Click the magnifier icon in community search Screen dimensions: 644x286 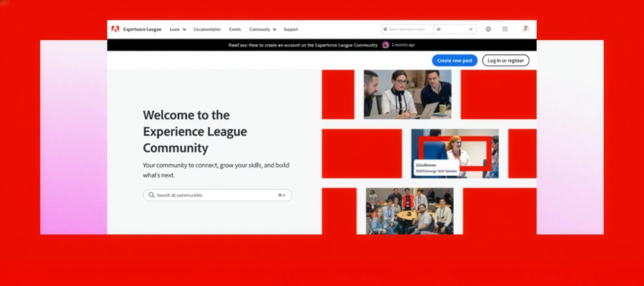click(152, 195)
